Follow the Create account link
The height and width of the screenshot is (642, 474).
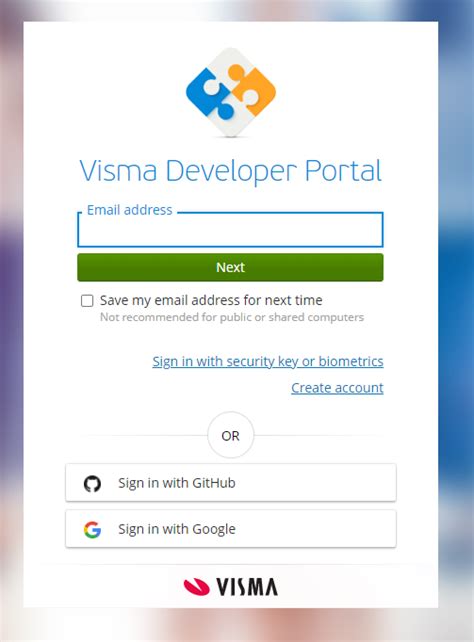coord(337,388)
